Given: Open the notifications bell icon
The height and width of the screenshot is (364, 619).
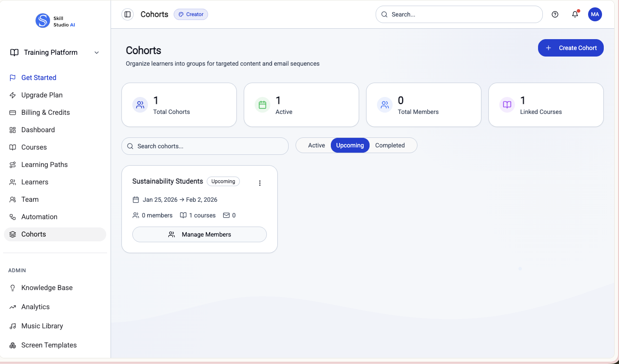Looking at the screenshot, I should (x=575, y=14).
